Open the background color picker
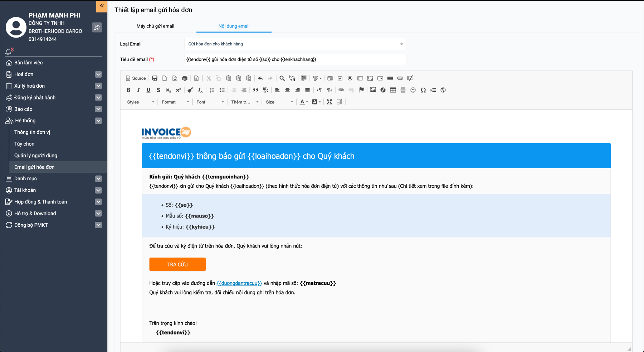Screen dimensions: 644x352 pos(316,102)
